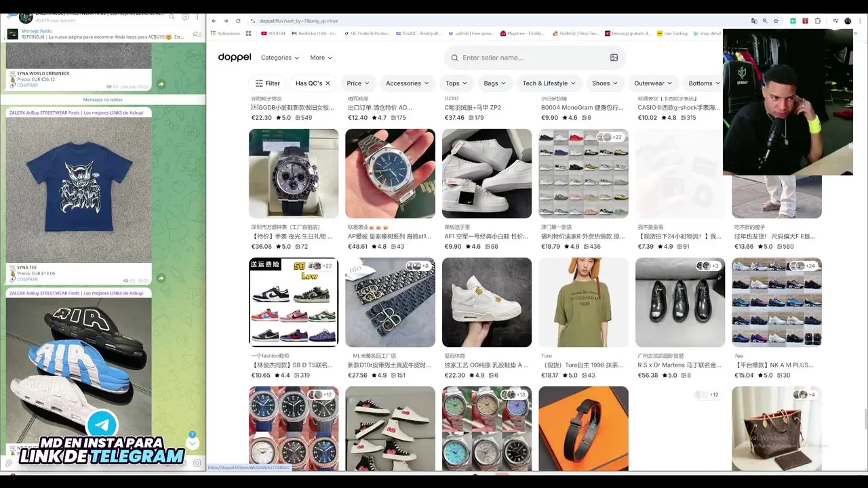Open the brown Louis Vuitton bag thumbnail

776,428
